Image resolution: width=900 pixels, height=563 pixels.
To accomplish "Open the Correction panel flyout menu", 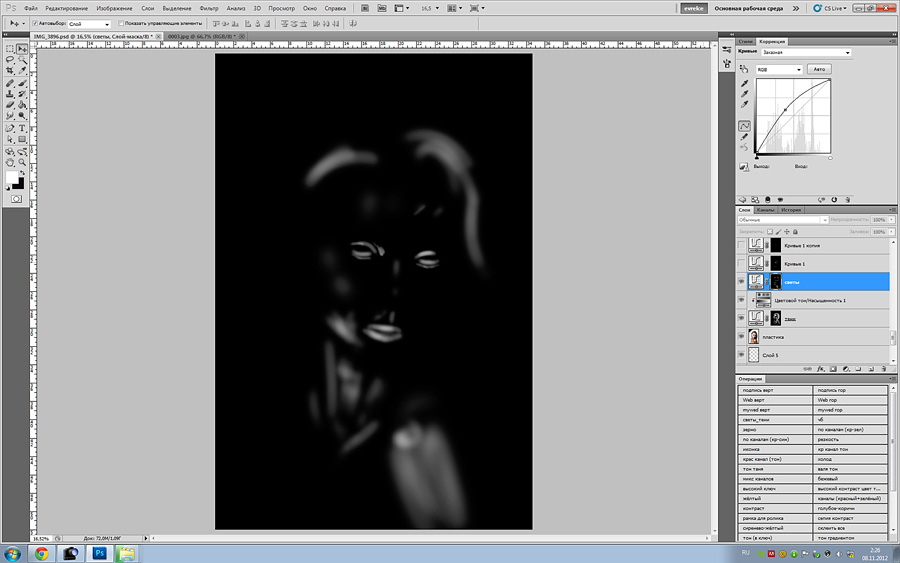I will [891, 41].
